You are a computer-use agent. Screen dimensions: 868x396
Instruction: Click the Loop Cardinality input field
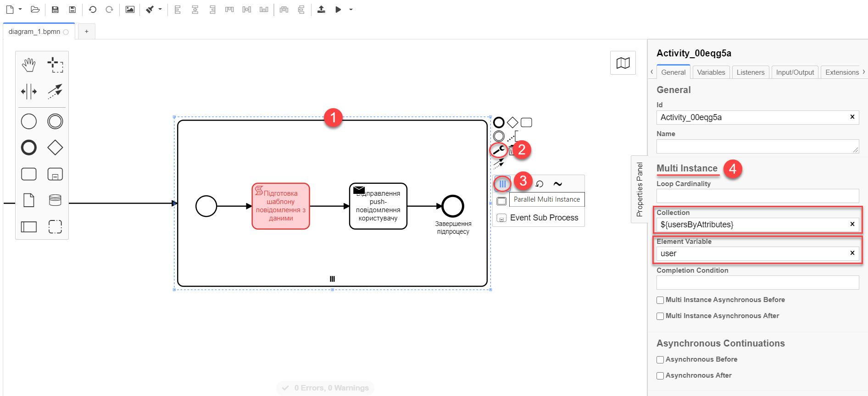[x=757, y=196]
